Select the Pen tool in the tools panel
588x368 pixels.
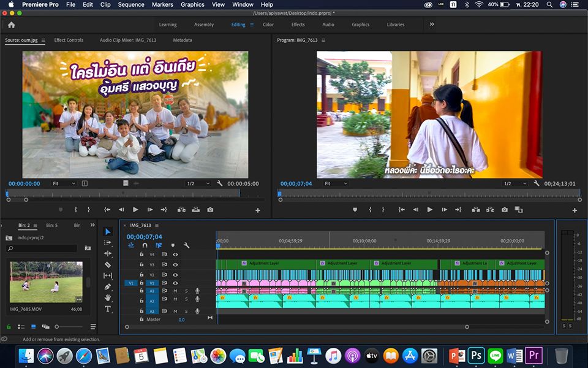point(108,286)
